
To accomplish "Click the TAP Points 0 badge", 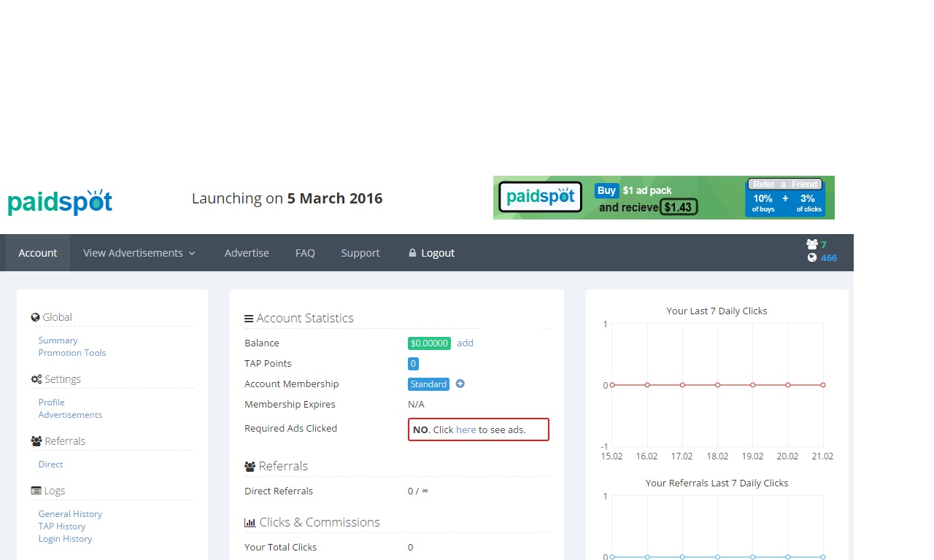I will [413, 364].
